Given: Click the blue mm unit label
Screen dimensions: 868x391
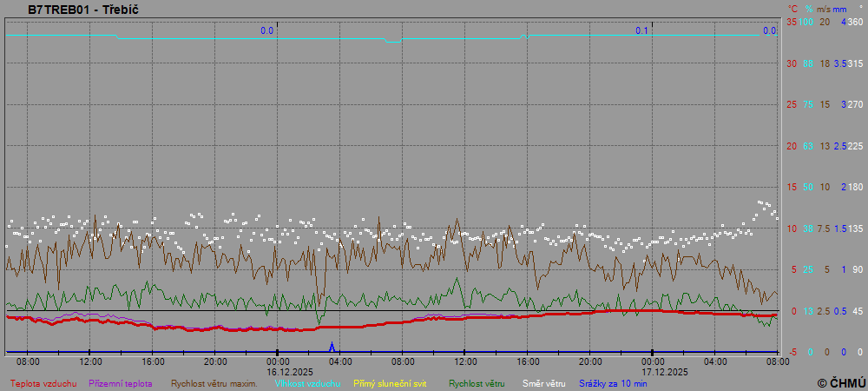Looking at the screenshot, I should pyautogui.click(x=839, y=9).
